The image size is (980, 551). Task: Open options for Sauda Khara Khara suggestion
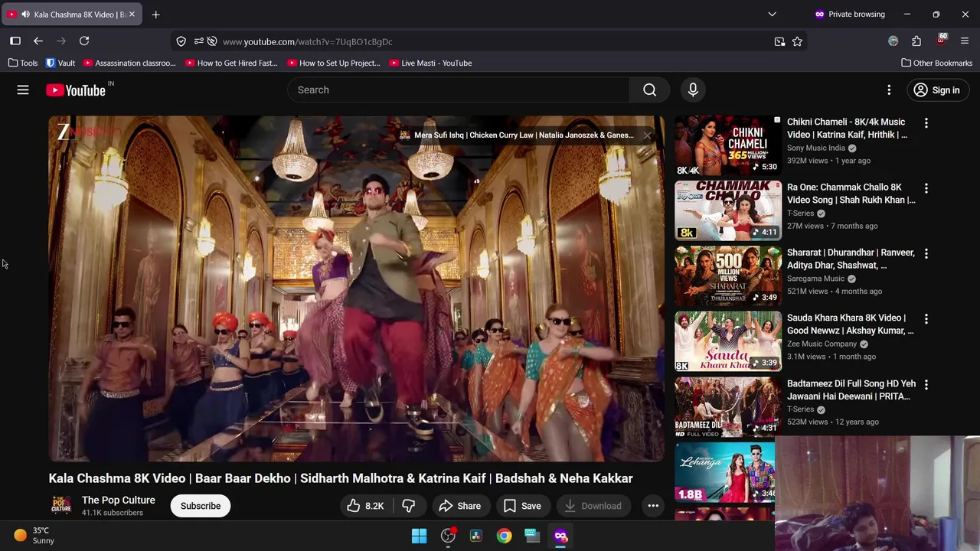(x=926, y=318)
